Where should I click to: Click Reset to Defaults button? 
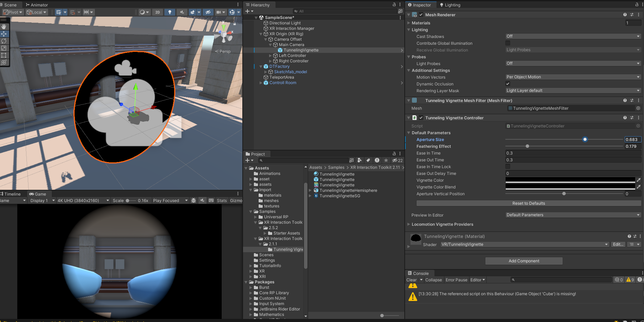(529, 203)
